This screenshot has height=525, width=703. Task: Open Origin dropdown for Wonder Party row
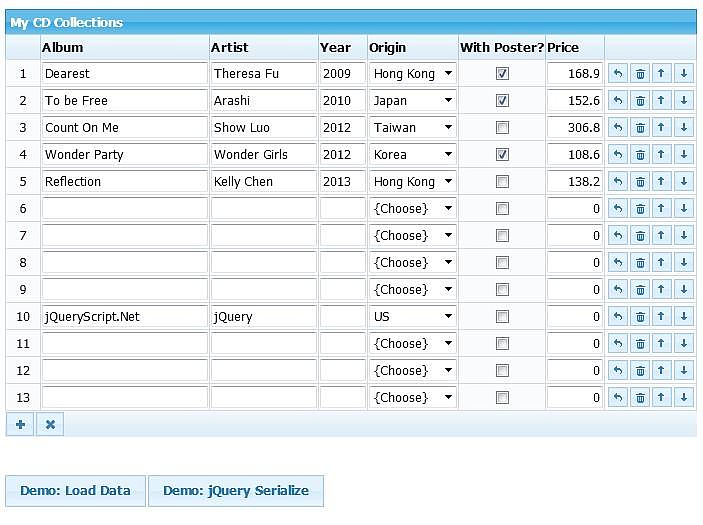(412, 154)
